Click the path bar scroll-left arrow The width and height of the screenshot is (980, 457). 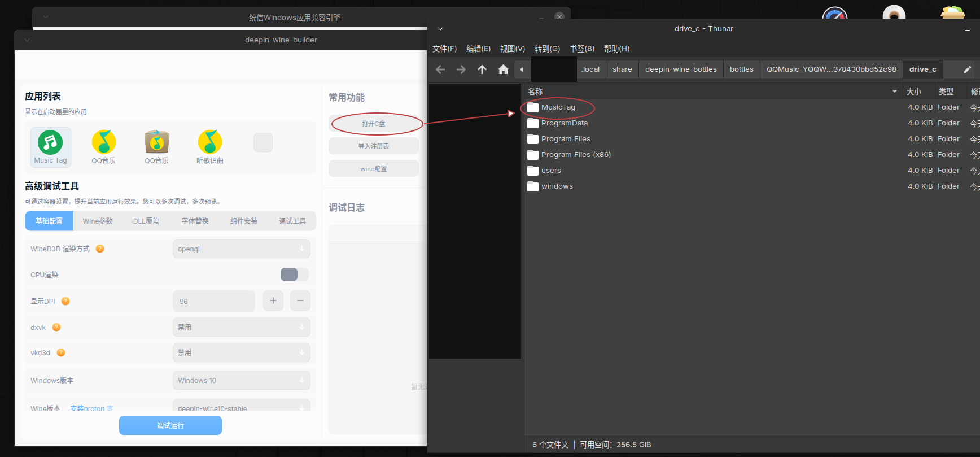[x=522, y=69]
